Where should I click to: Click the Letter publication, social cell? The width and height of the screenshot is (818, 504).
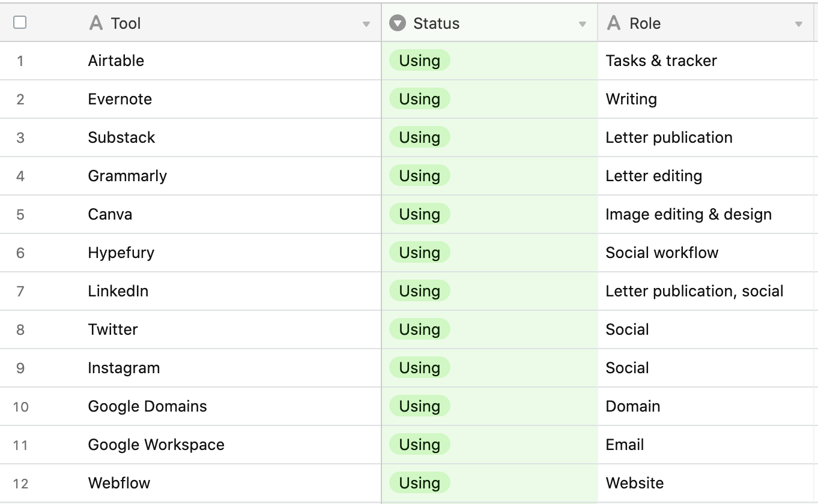[x=706, y=291]
